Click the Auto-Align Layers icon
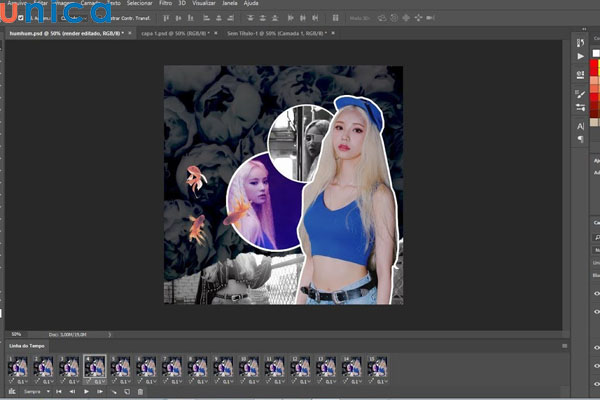This screenshot has height=400, width=600. tap(335, 18)
